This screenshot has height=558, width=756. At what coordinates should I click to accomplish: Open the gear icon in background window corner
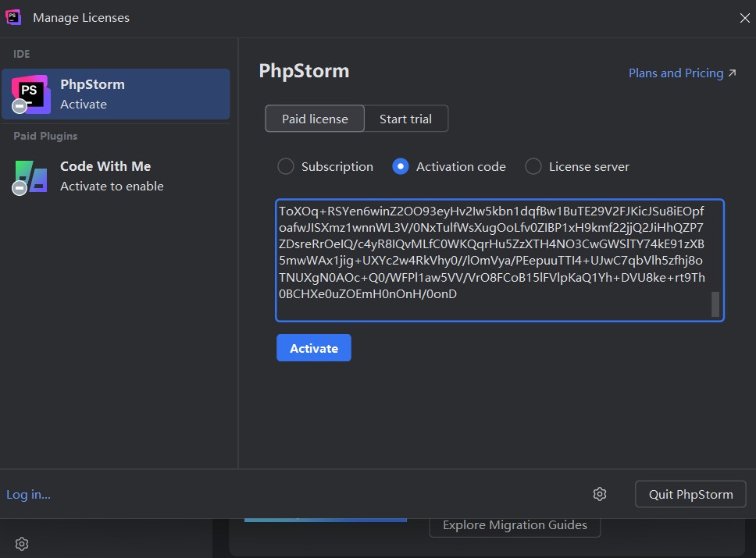point(22,544)
